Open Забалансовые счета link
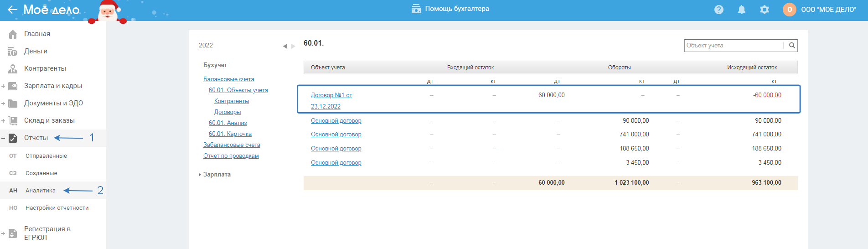This screenshot has width=868, height=249. (232, 145)
